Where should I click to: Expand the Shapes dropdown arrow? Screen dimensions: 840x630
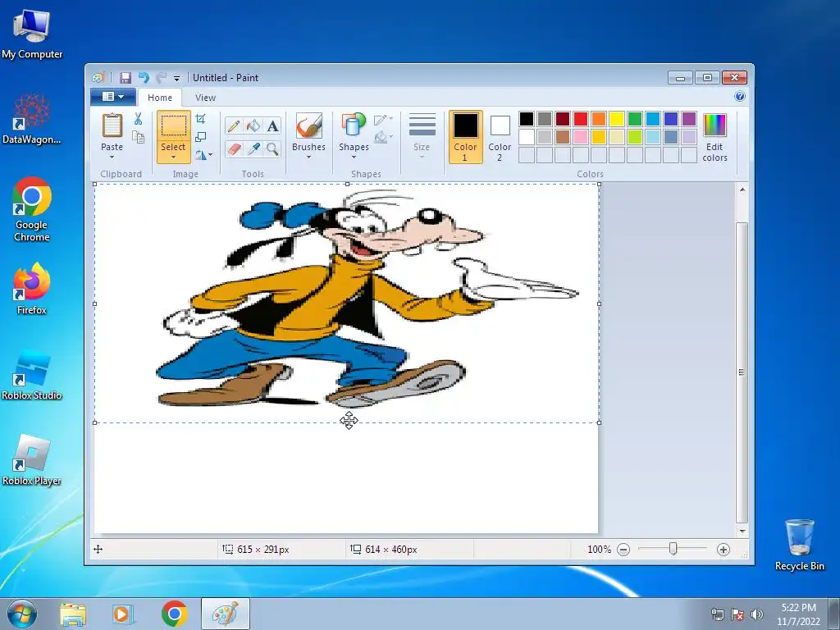[354, 157]
